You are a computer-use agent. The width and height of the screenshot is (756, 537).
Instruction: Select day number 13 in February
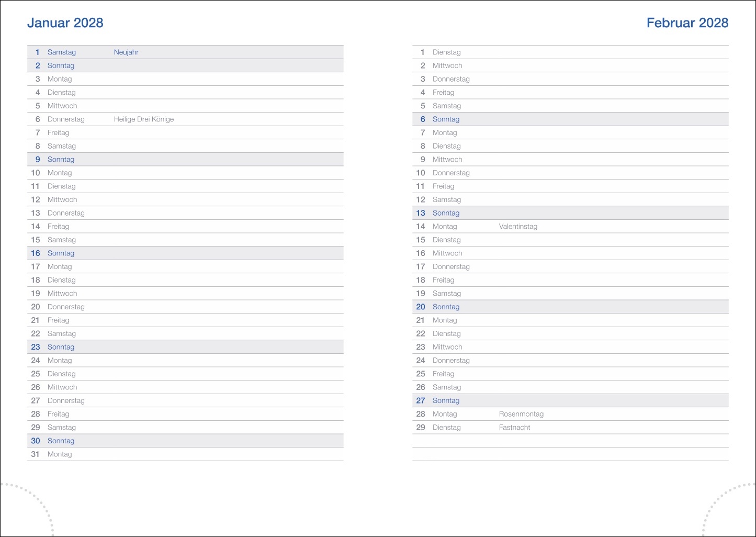[421, 213]
